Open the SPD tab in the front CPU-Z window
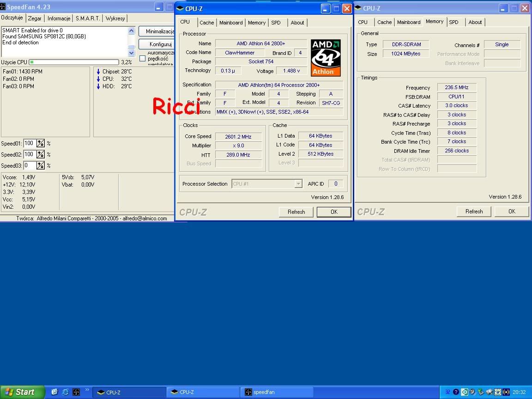 coord(276,23)
